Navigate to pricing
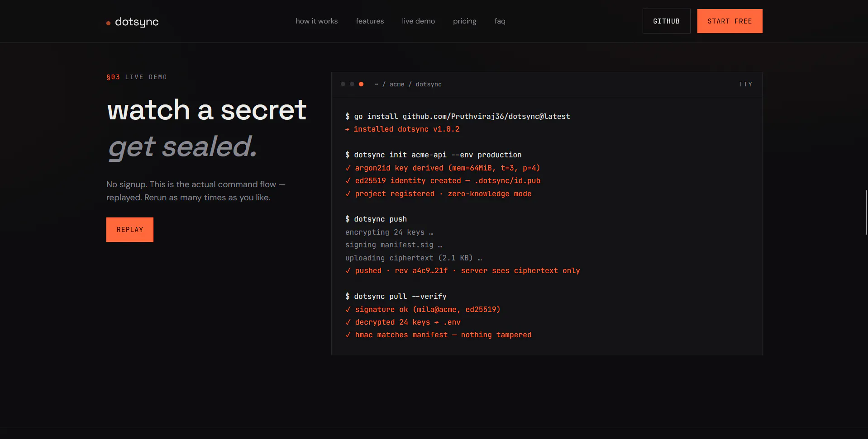 [x=464, y=21]
